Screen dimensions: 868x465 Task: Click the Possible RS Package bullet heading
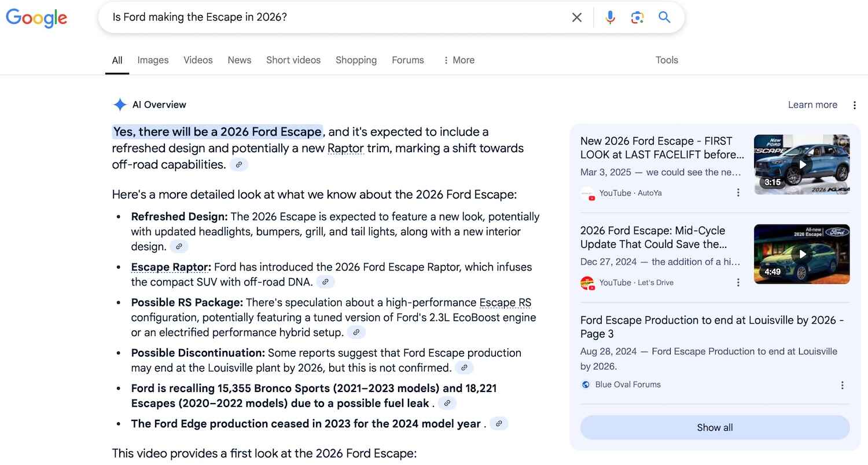click(187, 302)
